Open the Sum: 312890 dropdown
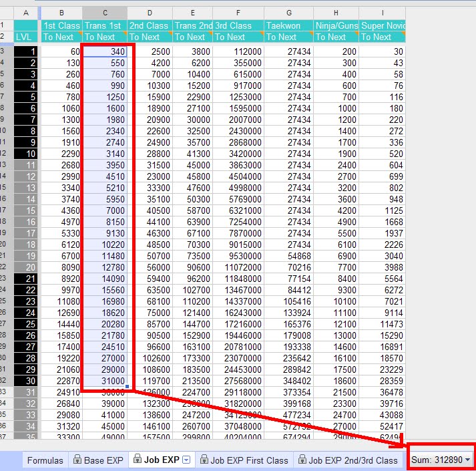The image size is (476, 471). coord(441,460)
